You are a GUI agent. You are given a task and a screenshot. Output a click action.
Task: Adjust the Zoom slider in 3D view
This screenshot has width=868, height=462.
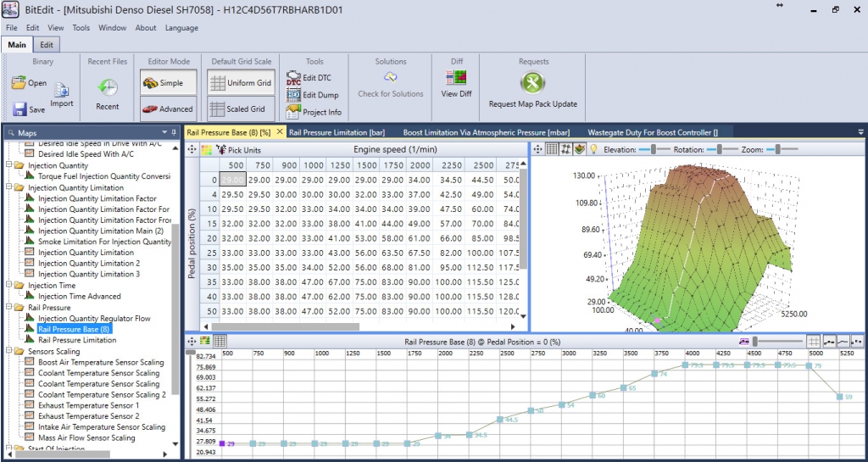pos(778,149)
